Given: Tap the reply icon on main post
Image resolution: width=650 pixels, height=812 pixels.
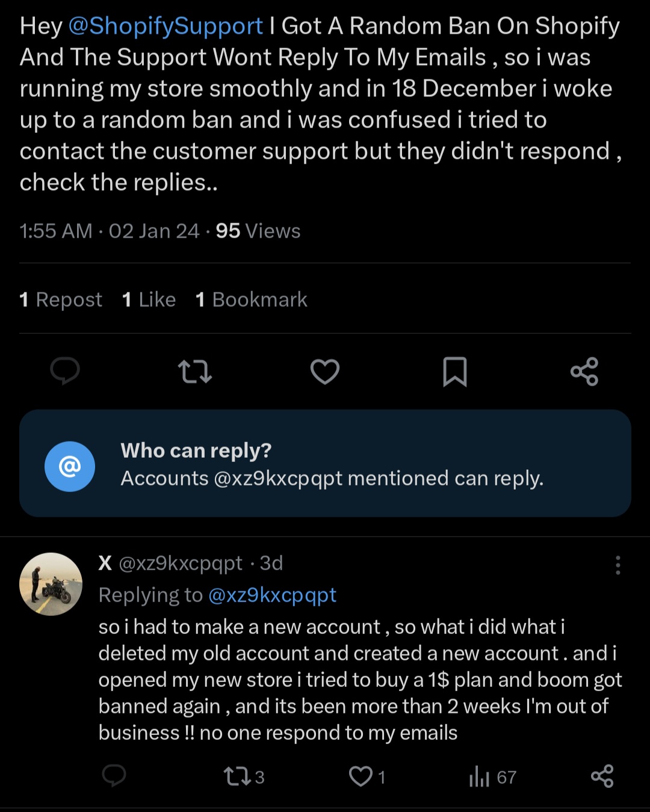Looking at the screenshot, I should 65,371.
